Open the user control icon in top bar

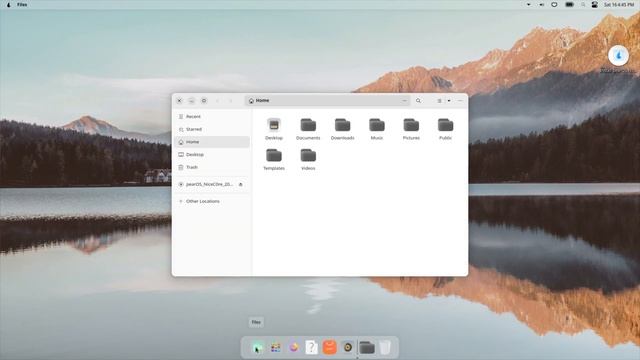(x=595, y=4)
